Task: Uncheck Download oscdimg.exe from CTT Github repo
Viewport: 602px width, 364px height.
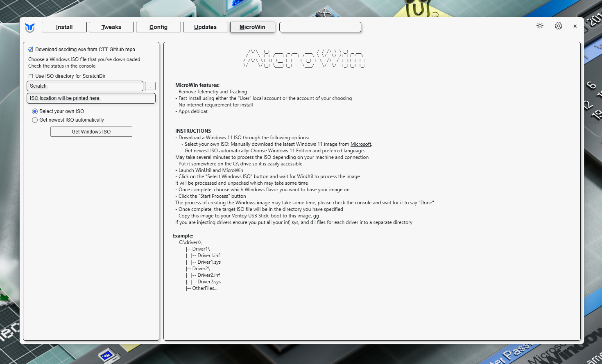Action: (31, 50)
